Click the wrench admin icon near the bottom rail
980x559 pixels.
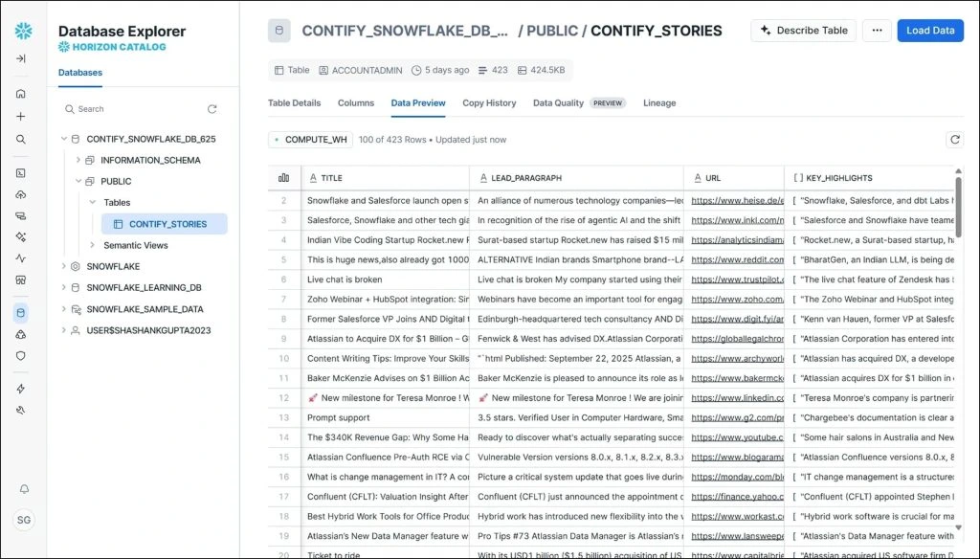[23, 410]
